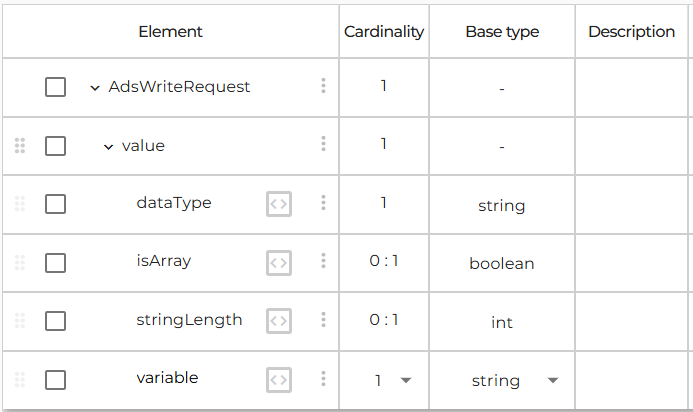Select the variable element name
Screen dimensions: 693x412
point(167,378)
